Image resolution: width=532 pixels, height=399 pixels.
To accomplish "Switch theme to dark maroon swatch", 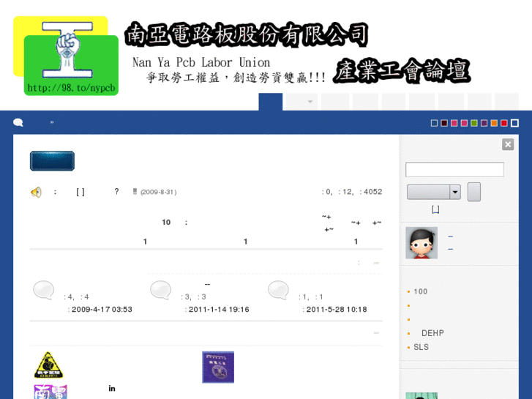I will 444,123.
